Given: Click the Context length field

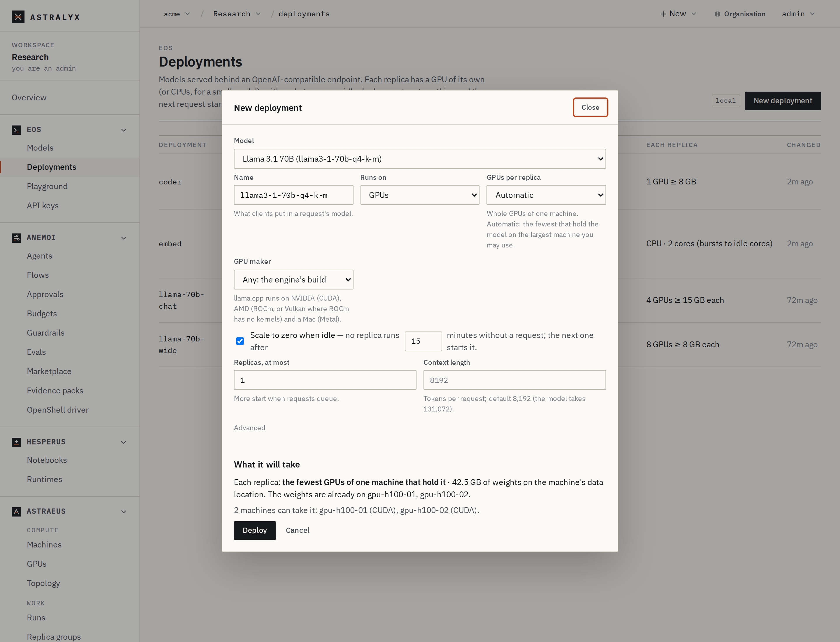Looking at the screenshot, I should 514,380.
